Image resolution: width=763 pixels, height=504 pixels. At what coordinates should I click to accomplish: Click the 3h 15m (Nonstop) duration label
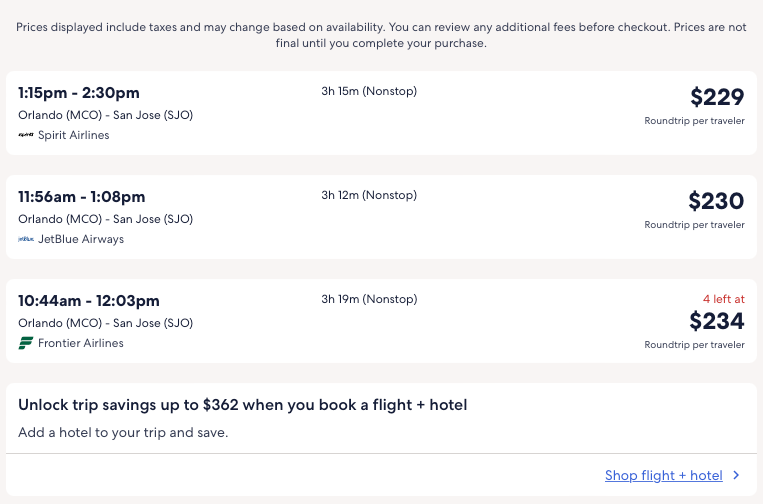(369, 91)
